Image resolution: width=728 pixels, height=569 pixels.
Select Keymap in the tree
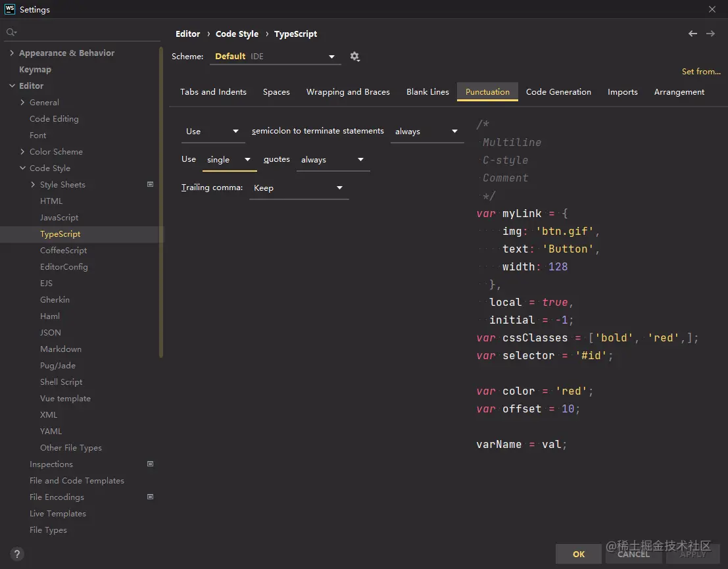tap(35, 70)
